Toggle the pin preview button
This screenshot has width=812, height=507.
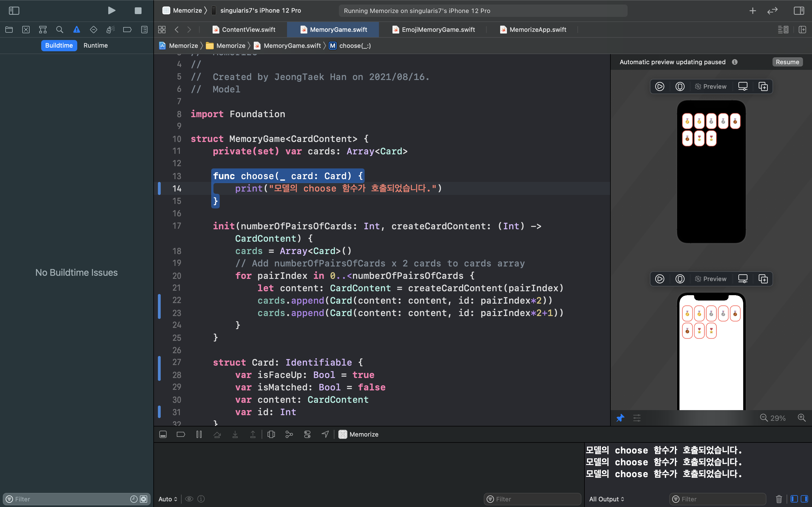click(x=620, y=418)
